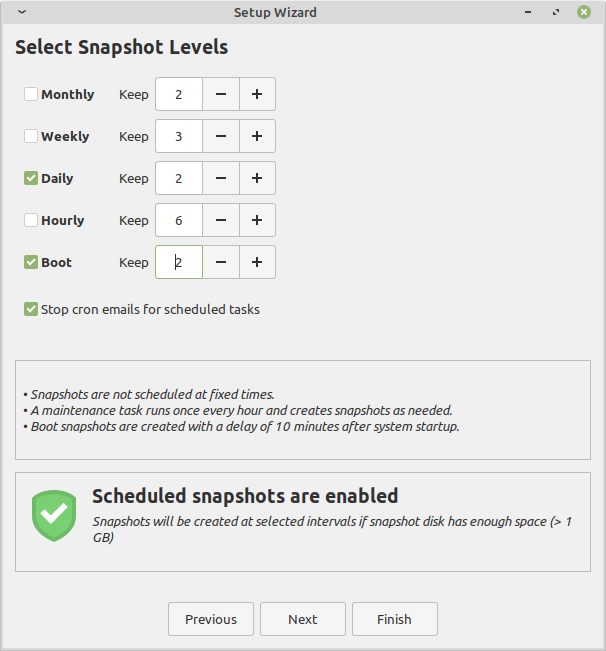606x651 pixels.
Task: Turn on Hourly snapshots checkbox
Action: [x=31, y=220]
